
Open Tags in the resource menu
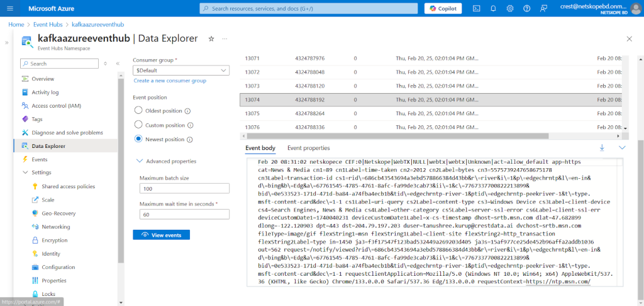point(37,119)
